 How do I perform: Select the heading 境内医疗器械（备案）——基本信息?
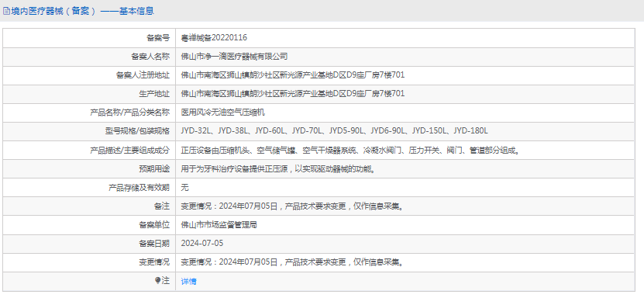pyautogui.click(x=82, y=11)
